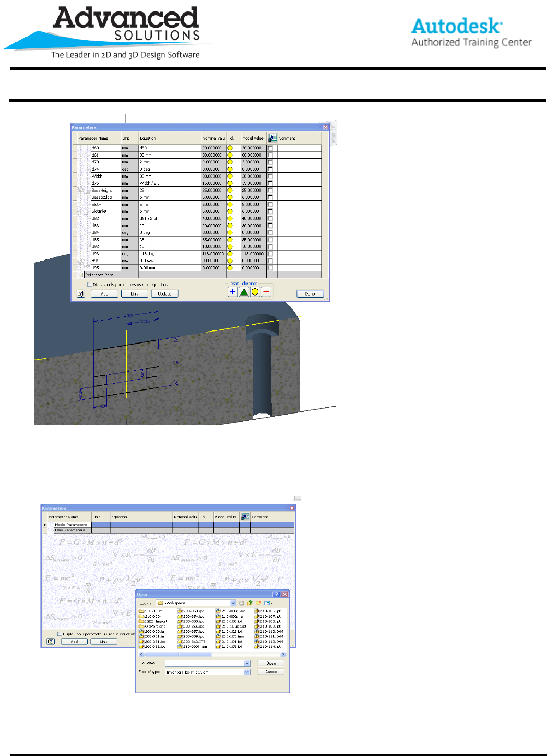Enable Display only parameters checkbox above Update button
Viewport: 547px width, 756px height.
tap(90, 285)
